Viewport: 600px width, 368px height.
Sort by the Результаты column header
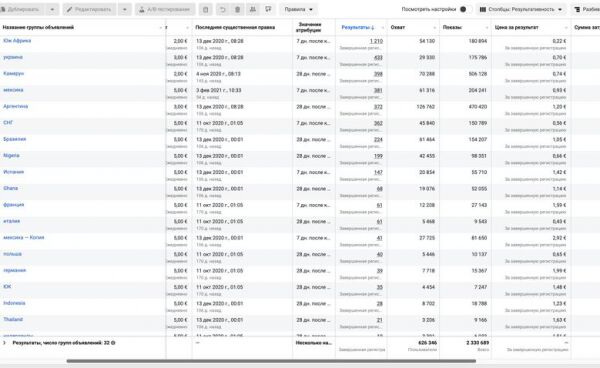[358, 28]
